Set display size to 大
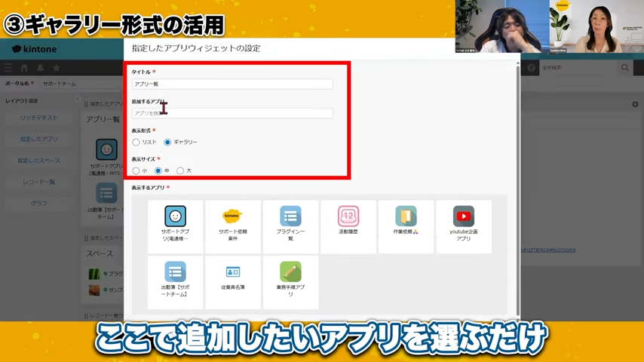The width and height of the screenshot is (644, 362). (x=180, y=170)
